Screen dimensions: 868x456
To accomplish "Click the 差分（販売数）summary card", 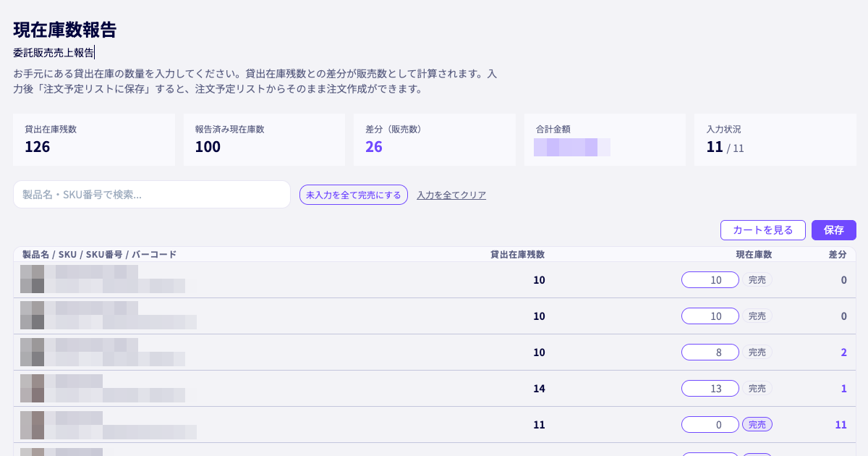I will click(x=435, y=140).
